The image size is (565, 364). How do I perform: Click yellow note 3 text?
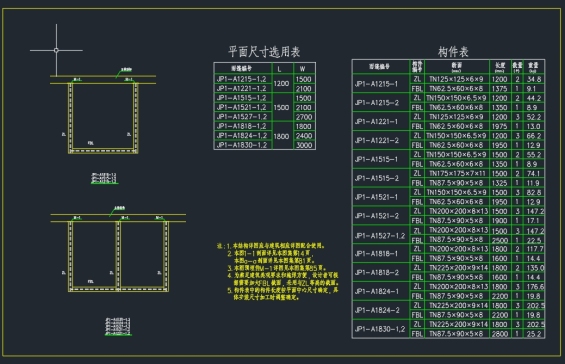click(277, 268)
